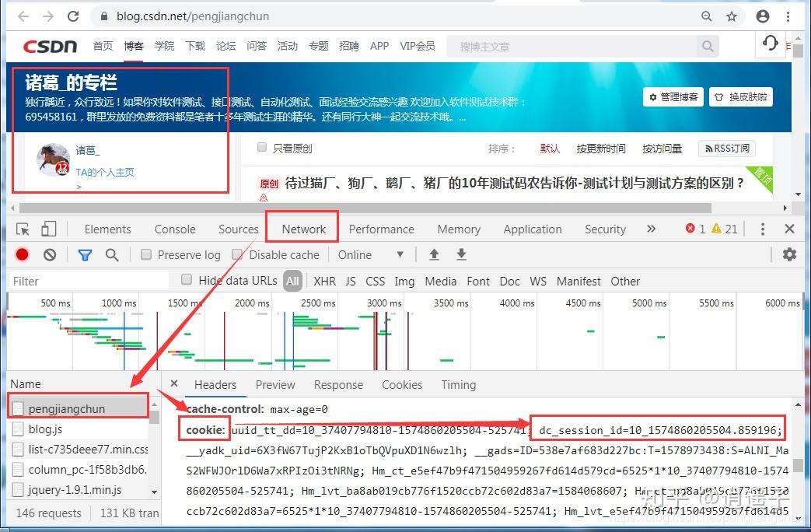
Task: Expand the small arrow under TA的个人主页
Action: coord(79,187)
